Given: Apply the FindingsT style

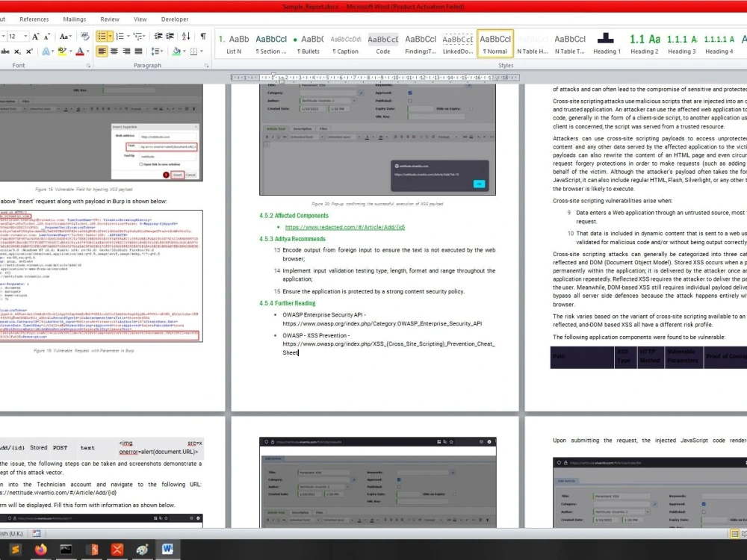Looking at the screenshot, I should point(420,44).
